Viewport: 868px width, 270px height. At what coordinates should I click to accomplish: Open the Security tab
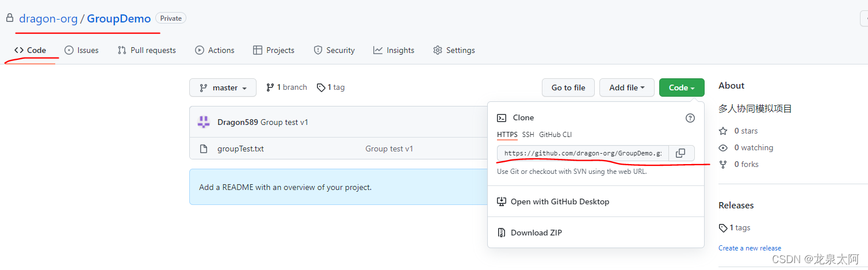coord(334,50)
